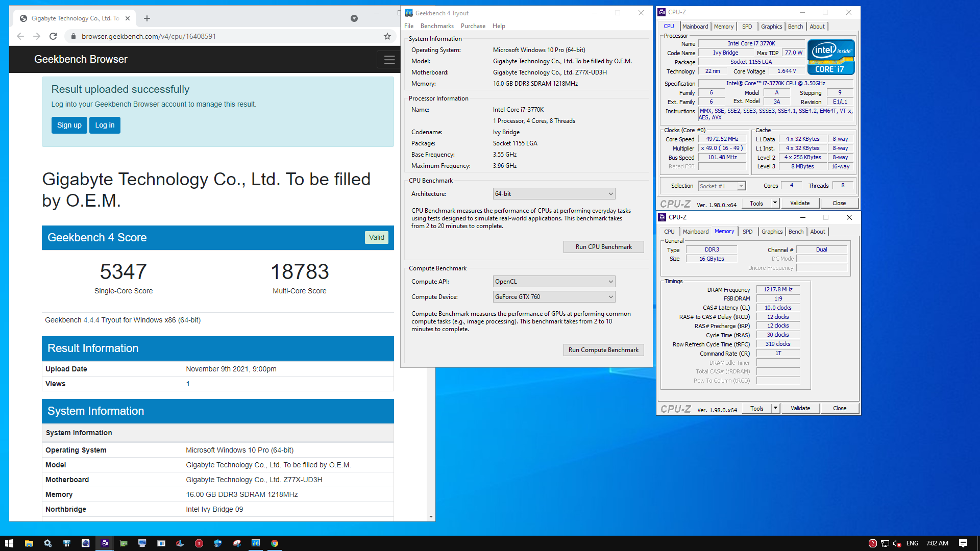The height and width of the screenshot is (551, 980).
Task: Click Close button in bottom CPU-Z window
Action: pos(840,408)
